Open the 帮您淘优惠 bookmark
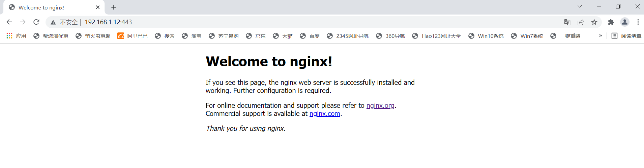The width and height of the screenshot is (644, 168). pyautogui.click(x=51, y=36)
